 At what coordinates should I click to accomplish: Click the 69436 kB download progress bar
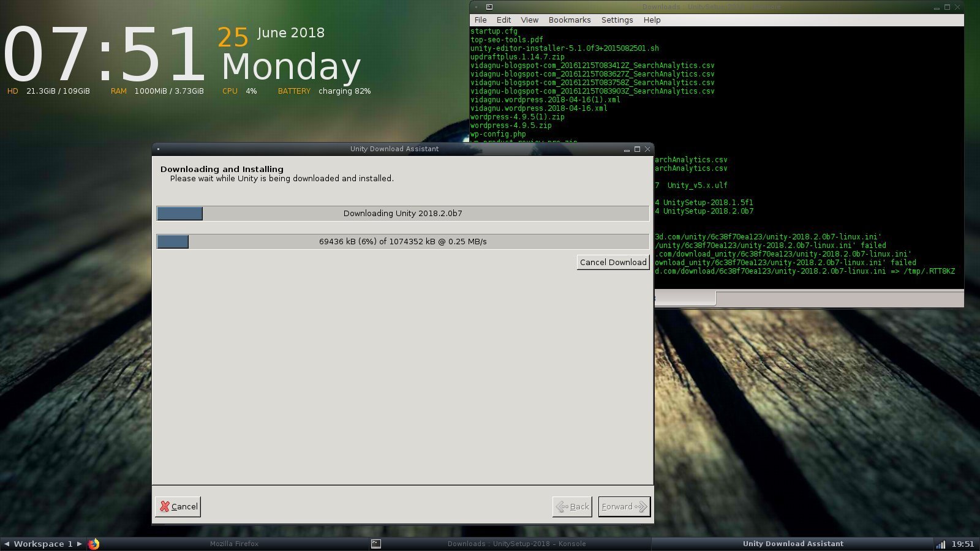pos(403,241)
